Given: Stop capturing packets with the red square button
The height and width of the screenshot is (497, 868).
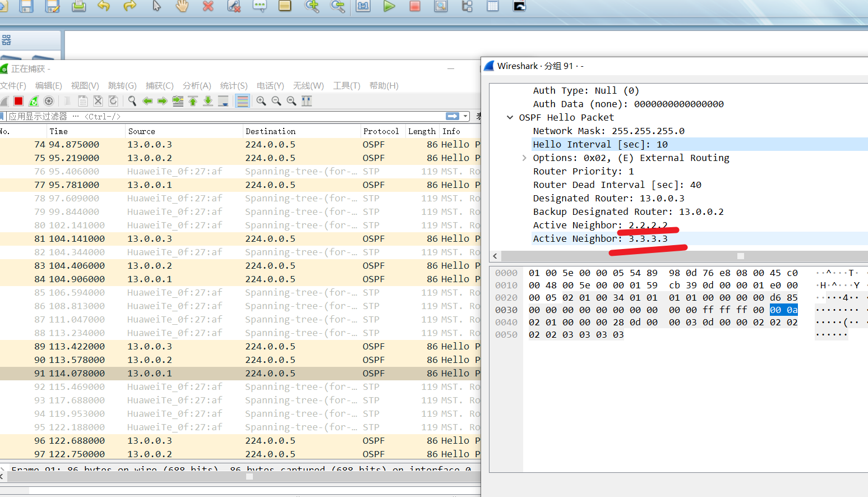Looking at the screenshot, I should point(19,101).
